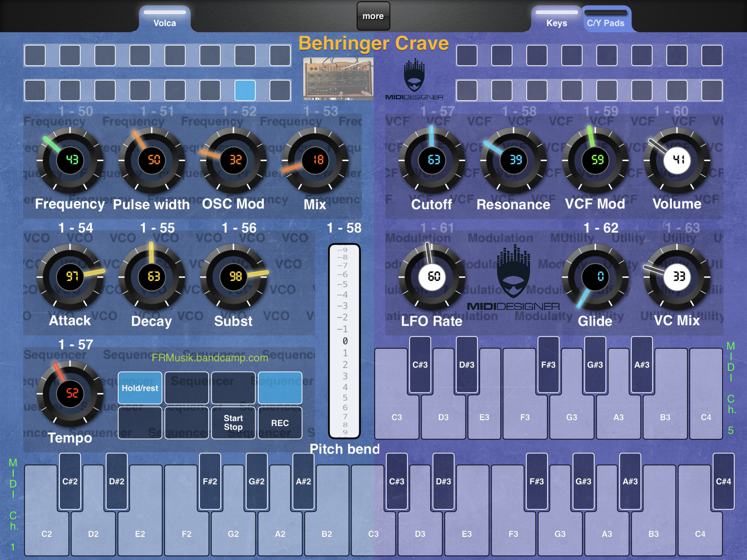This screenshot has height=560, width=747.
Task: Toggle the lit blue pad in second row
Action: click(x=245, y=90)
